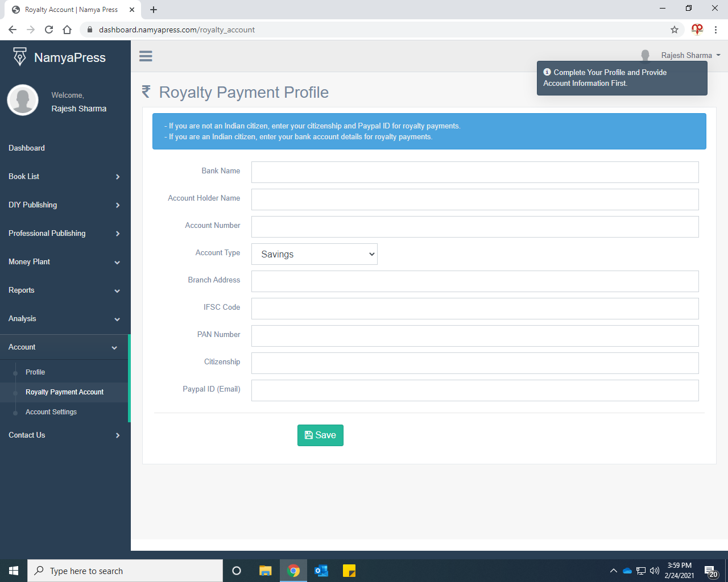Open File Explorer from taskbar
728x582 pixels.
[x=265, y=571]
